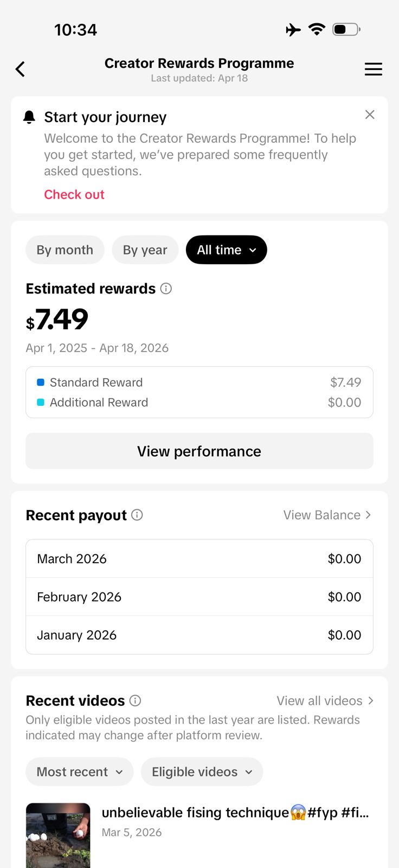This screenshot has height=868, width=399.
Task: Dismiss the Start your journey notice
Action: pyautogui.click(x=370, y=114)
